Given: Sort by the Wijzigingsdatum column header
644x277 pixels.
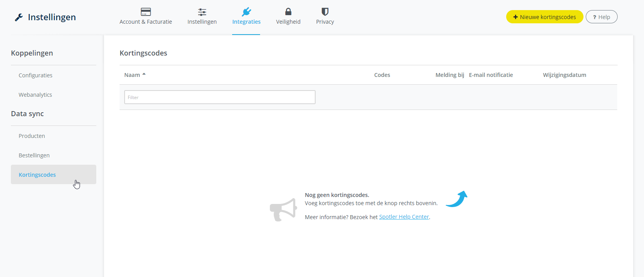Looking at the screenshot, I should (x=564, y=75).
